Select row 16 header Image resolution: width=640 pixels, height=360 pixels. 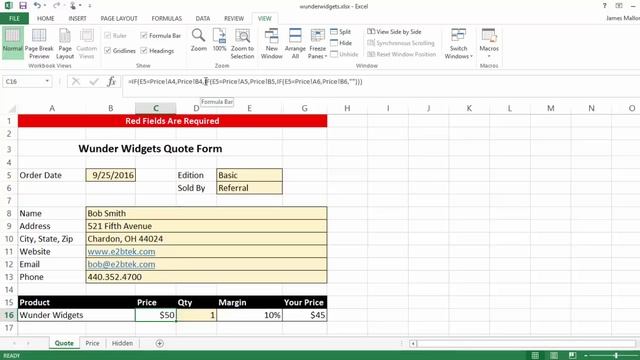point(9,315)
